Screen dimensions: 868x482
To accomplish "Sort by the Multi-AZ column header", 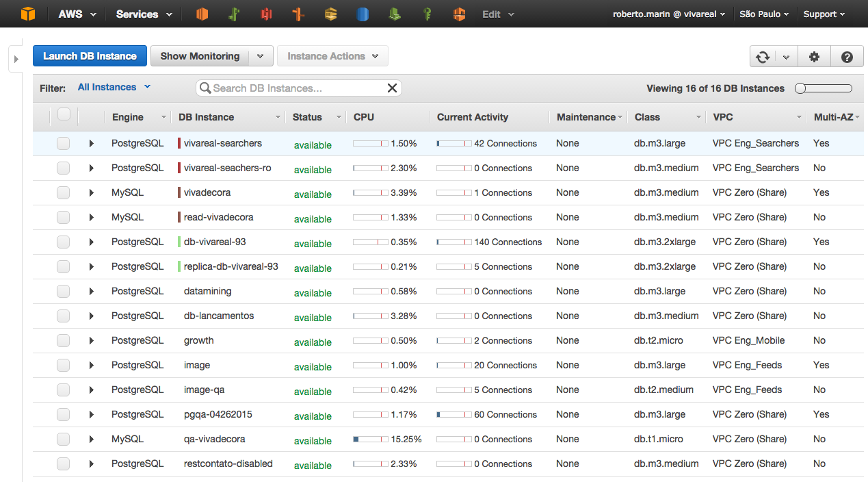I will click(835, 117).
